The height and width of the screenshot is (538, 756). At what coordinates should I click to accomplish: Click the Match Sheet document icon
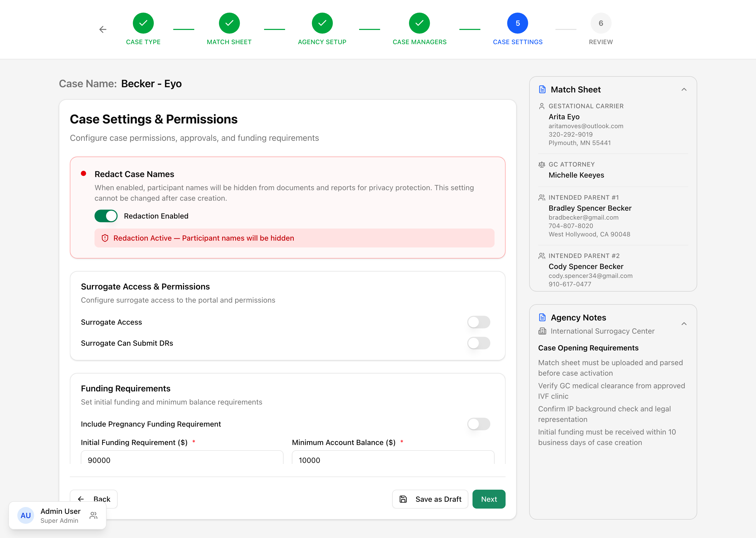pos(542,89)
